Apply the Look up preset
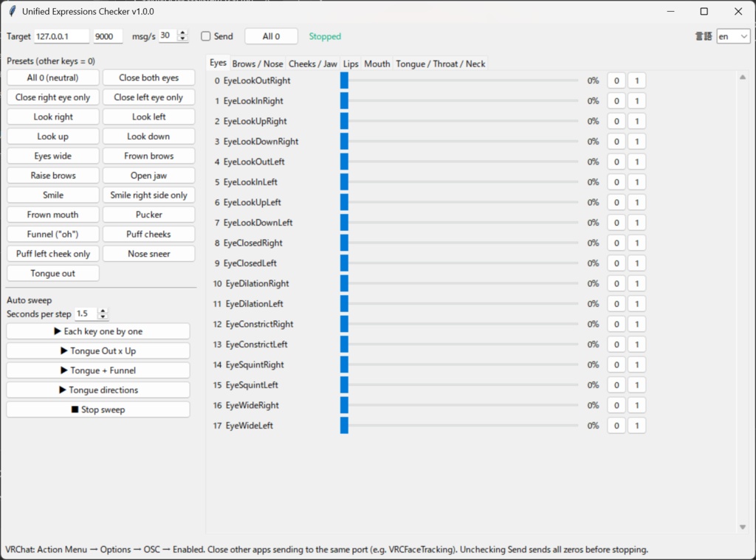 pyautogui.click(x=52, y=136)
